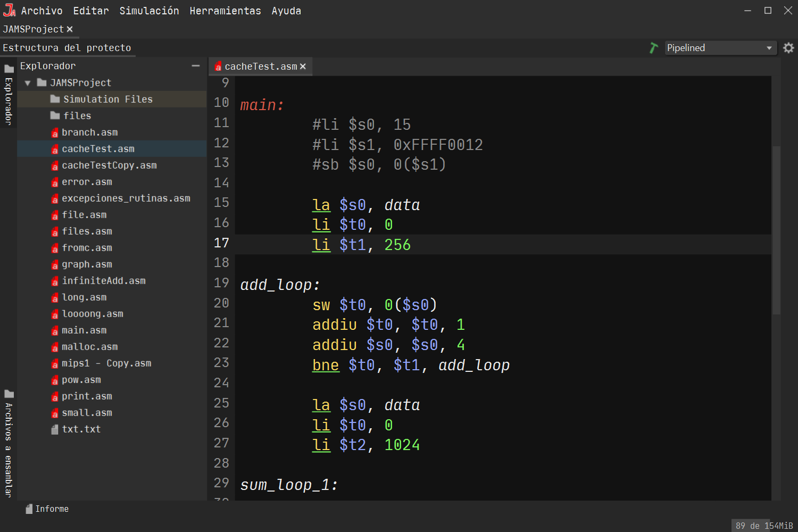The height and width of the screenshot is (532, 798).
Task: Collapse the JAMSProject tree node
Action: (27, 82)
